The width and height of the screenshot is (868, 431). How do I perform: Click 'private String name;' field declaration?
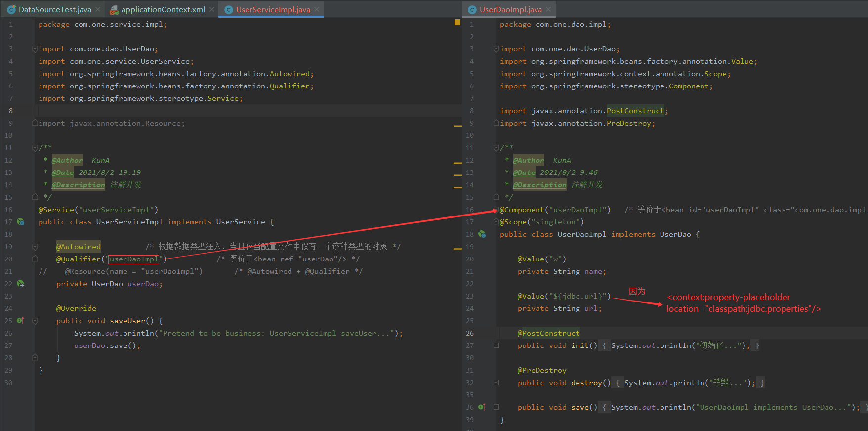click(562, 271)
